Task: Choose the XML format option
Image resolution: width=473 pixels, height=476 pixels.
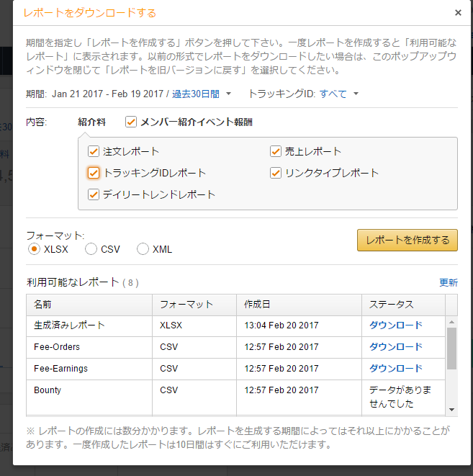Action: click(x=143, y=249)
